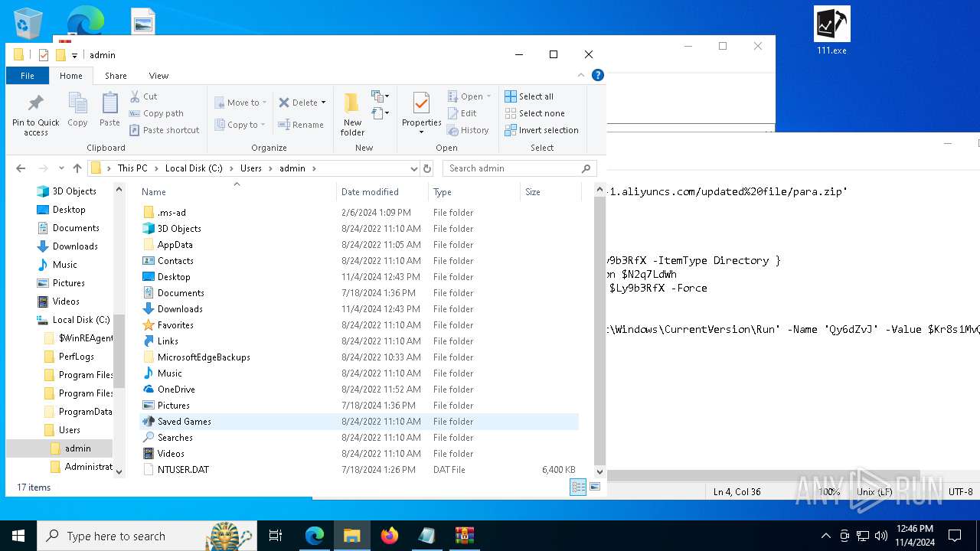980x551 pixels.
Task: Select the NTUSER.DAT file
Action: point(358,470)
